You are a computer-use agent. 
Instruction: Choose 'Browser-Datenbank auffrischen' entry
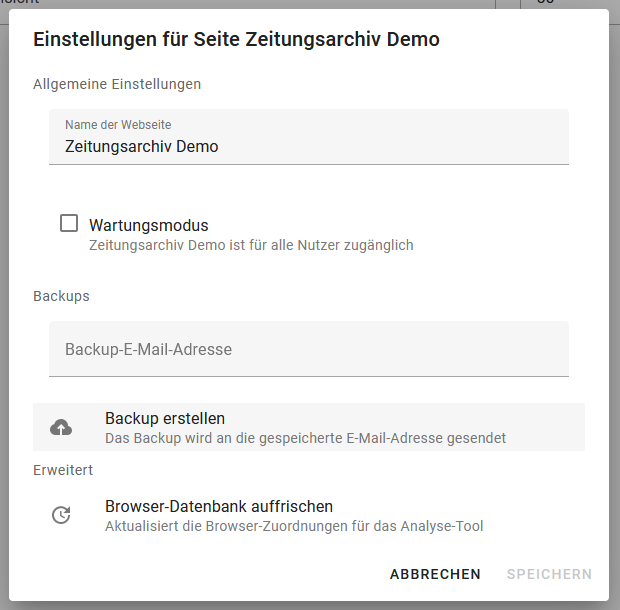[219, 506]
